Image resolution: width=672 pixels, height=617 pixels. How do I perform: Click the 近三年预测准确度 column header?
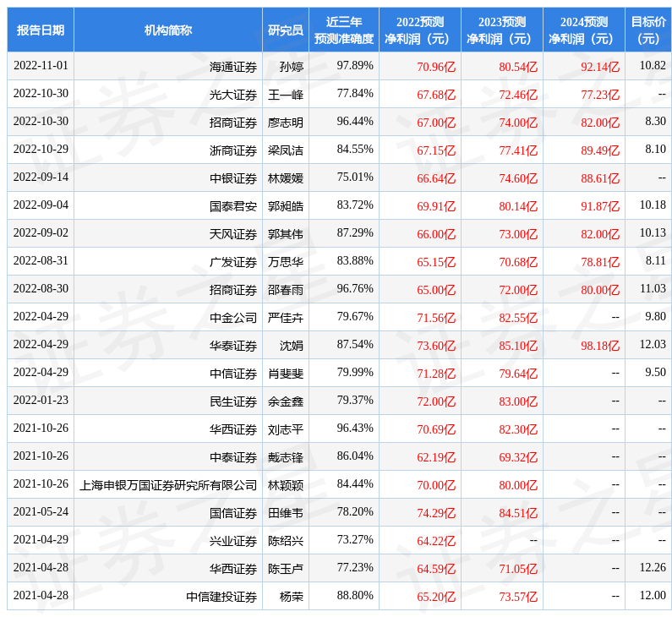tap(344, 30)
